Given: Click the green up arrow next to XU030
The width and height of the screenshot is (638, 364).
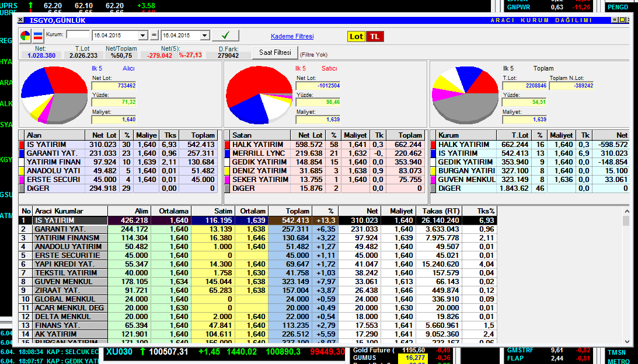Looking at the screenshot, I should click(x=142, y=352).
